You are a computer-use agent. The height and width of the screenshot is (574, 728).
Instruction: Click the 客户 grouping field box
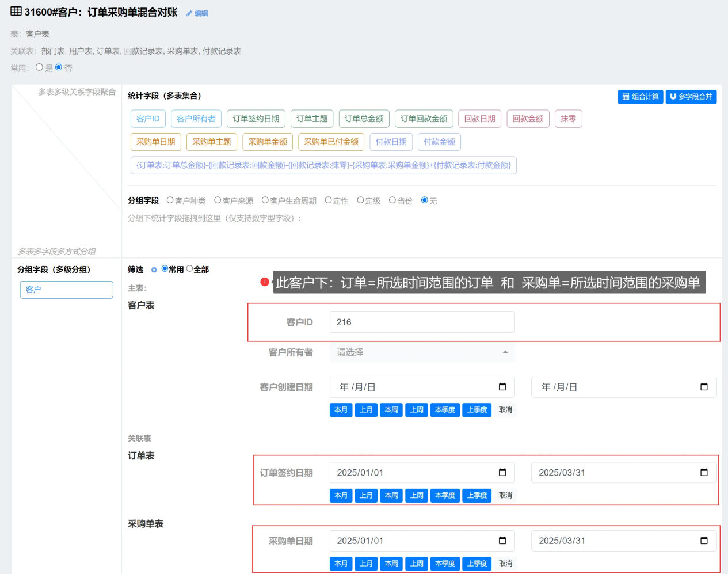[67, 290]
